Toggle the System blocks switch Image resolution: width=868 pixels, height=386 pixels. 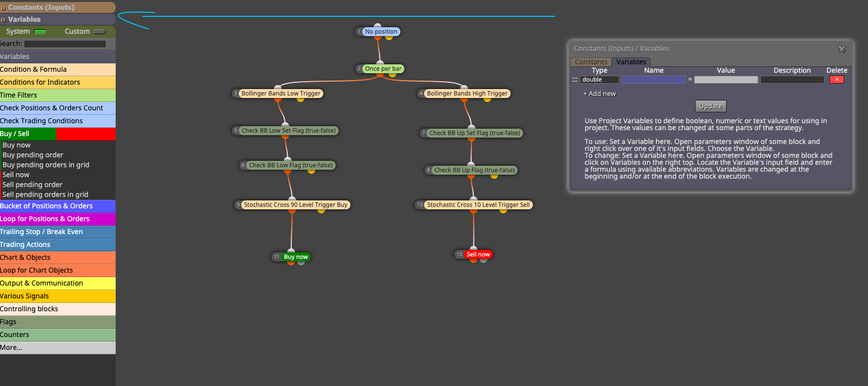click(x=40, y=32)
